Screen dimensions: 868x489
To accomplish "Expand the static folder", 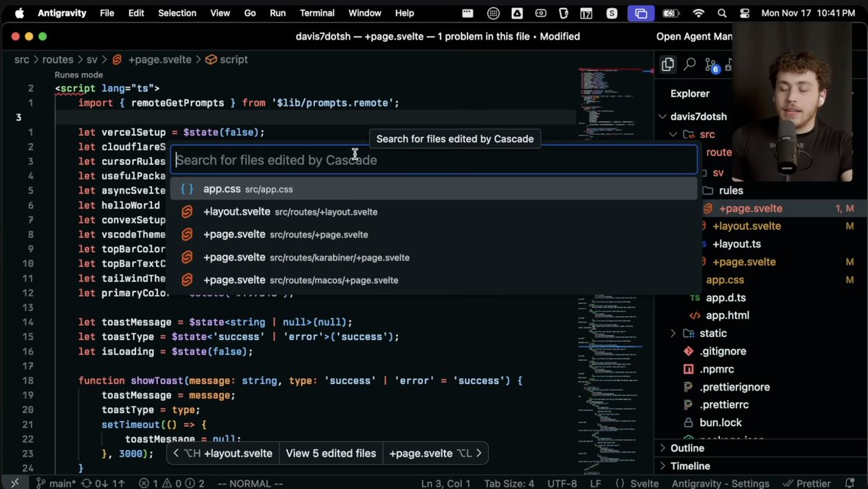I will click(x=673, y=333).
